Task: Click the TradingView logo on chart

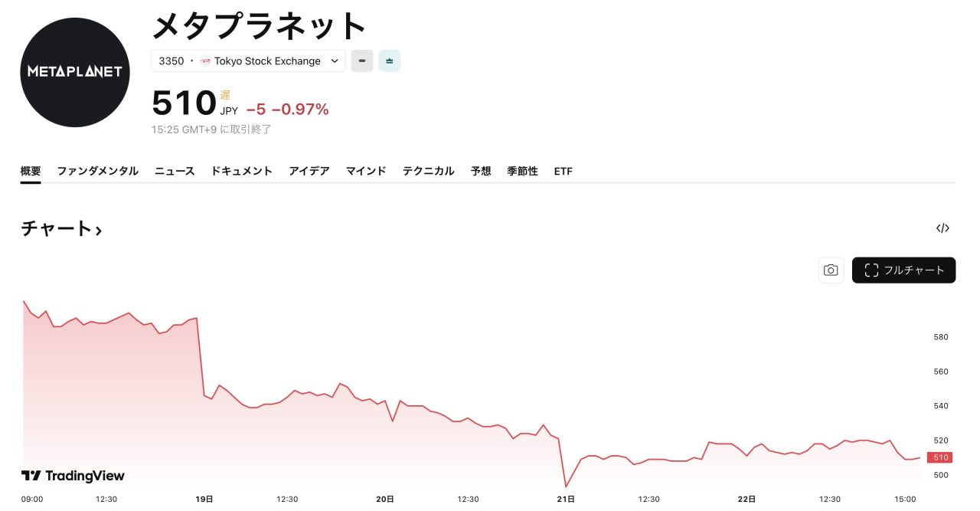Action: pos(73,476)
